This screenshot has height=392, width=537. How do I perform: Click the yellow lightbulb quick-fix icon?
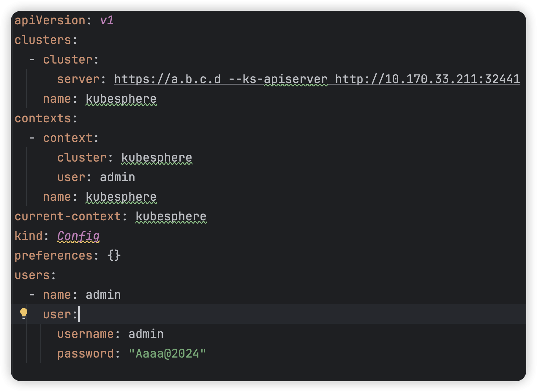click(x=23, y=314)
